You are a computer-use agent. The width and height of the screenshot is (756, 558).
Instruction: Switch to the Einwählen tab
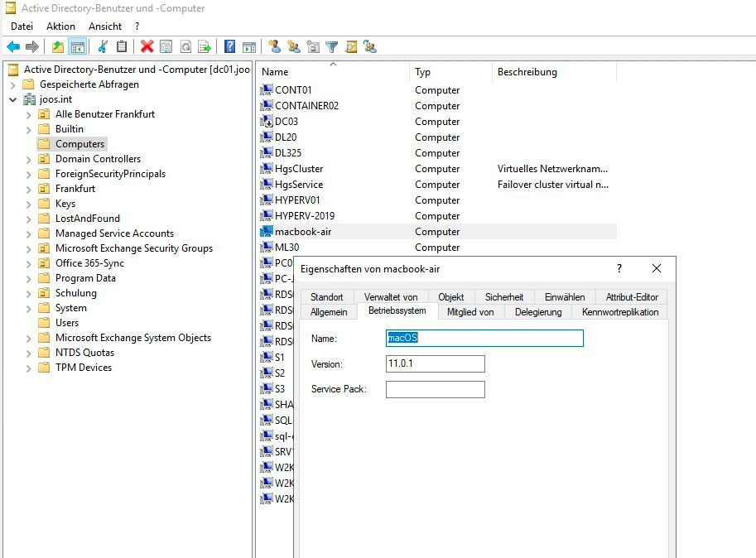565,297
